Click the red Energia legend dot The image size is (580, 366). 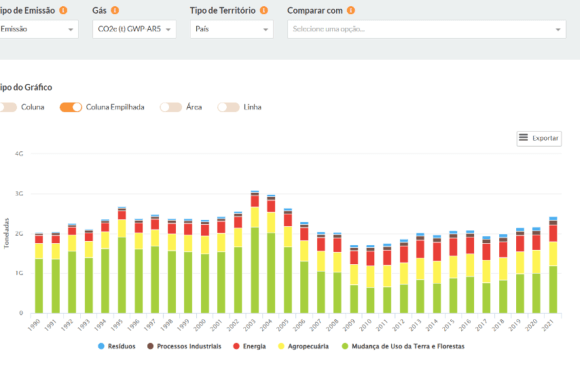tap(236, 346)
